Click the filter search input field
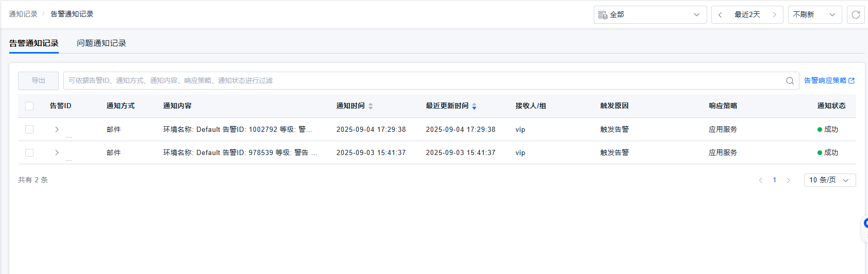 [x=423, y=81]
